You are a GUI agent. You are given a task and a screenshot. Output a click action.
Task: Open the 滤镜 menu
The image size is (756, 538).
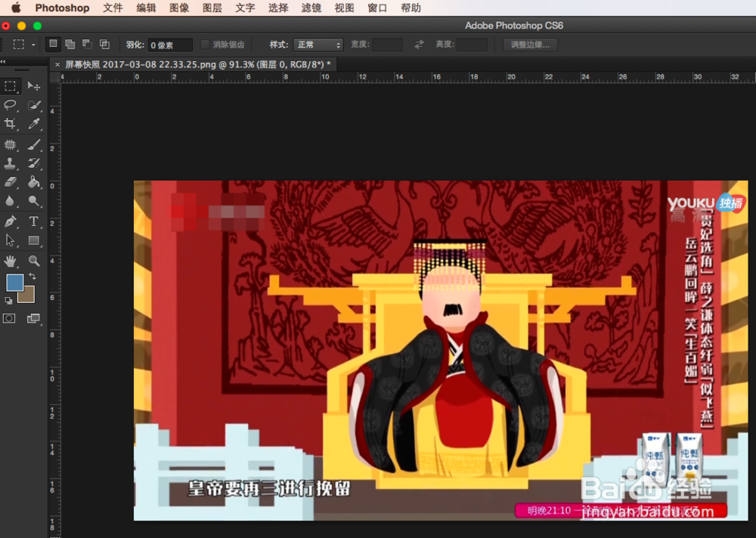coord(310,8)
